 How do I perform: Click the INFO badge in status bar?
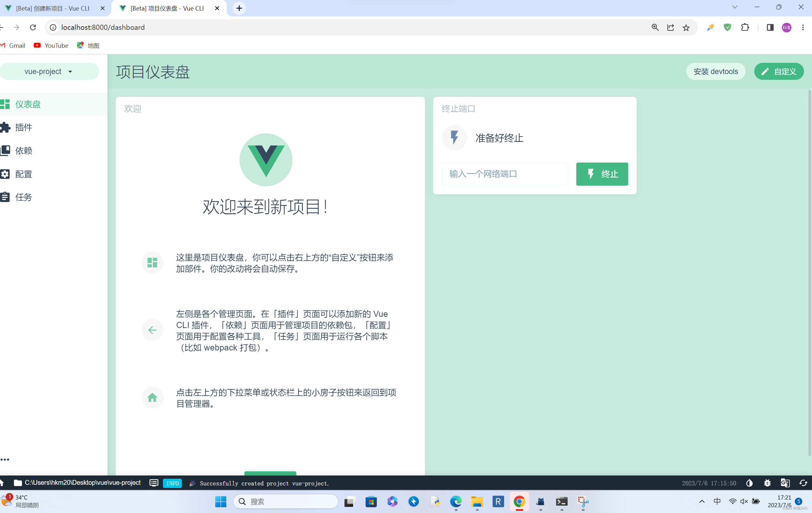click(172, 483)
